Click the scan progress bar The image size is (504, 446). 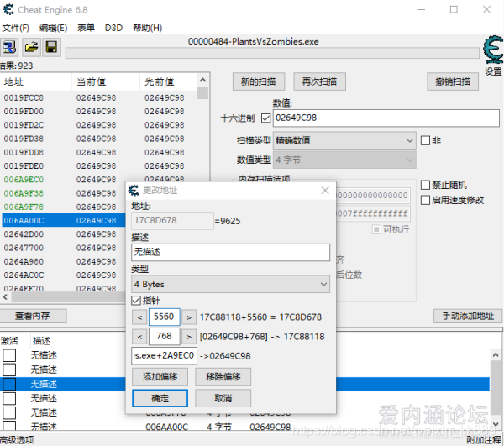coord(272,53)
